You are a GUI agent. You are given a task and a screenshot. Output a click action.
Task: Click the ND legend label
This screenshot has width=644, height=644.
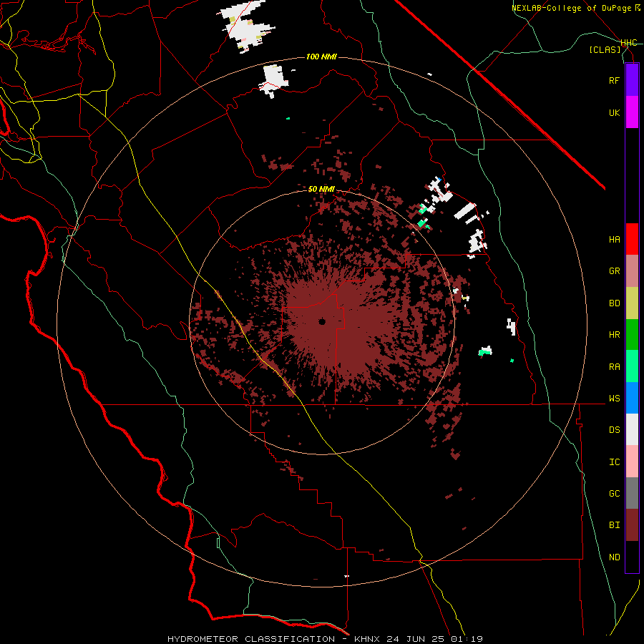tap(614, 557)
